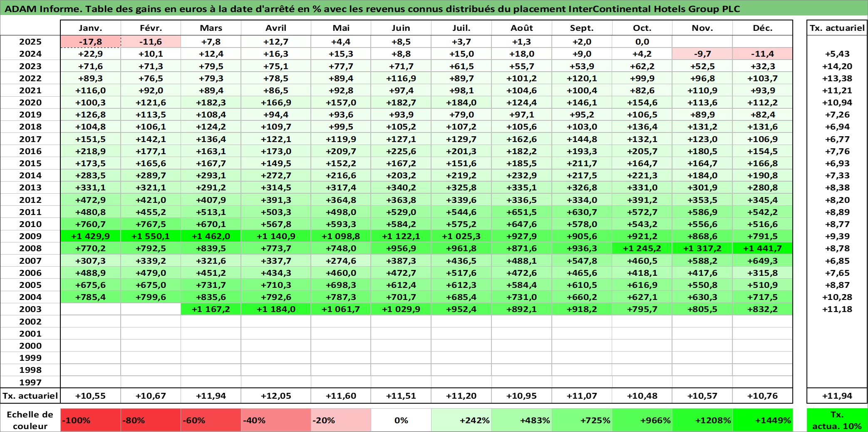Screen dimensions: 868x432
Task: Select the 'Sept.' column header
Action: tap(582, 28)
